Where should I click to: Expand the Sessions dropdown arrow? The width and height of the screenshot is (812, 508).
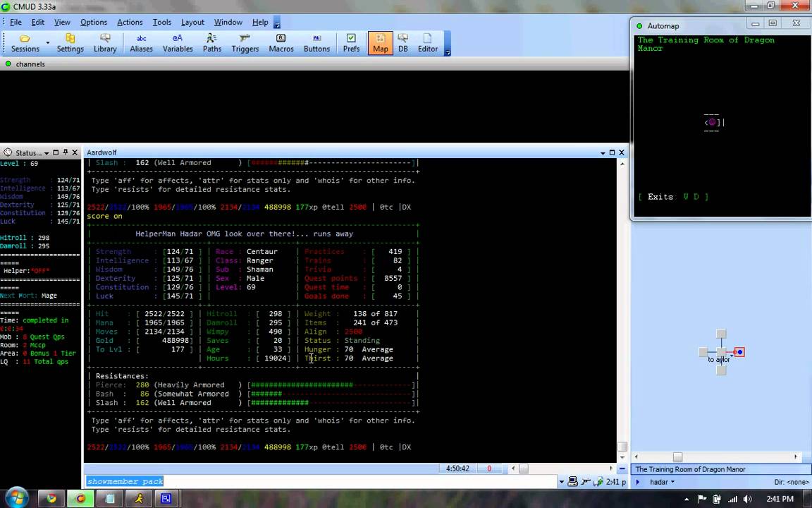point(48,43)
